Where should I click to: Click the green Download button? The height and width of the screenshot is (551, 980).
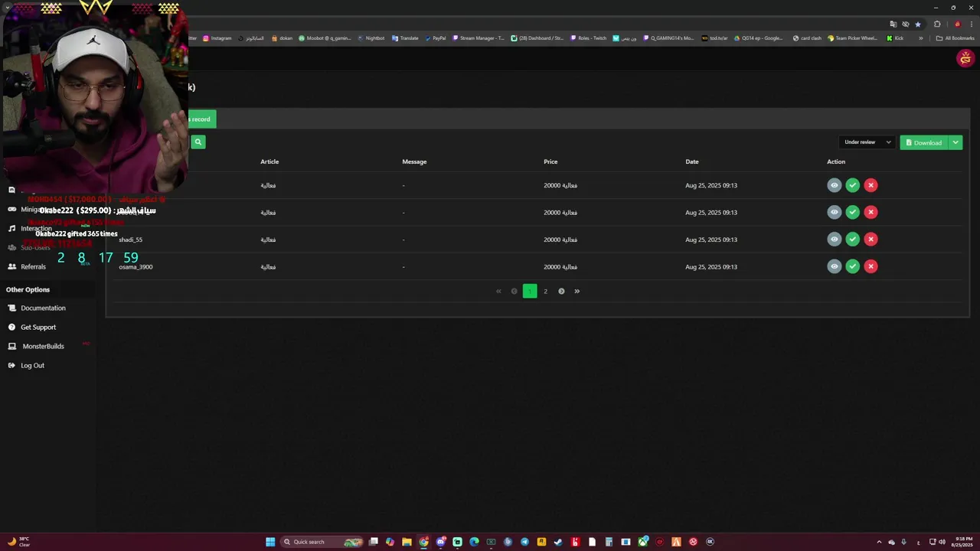pyautogui.click(x=924, y=142)
